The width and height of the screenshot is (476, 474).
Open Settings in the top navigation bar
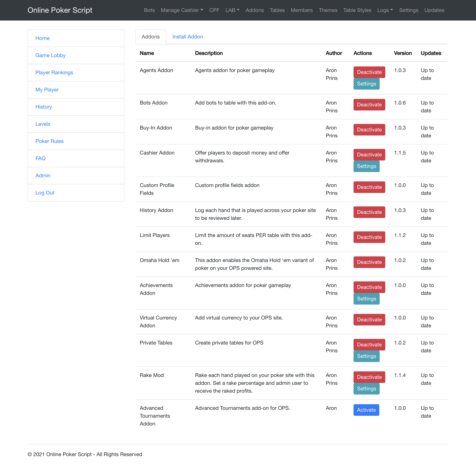(408, 10)
